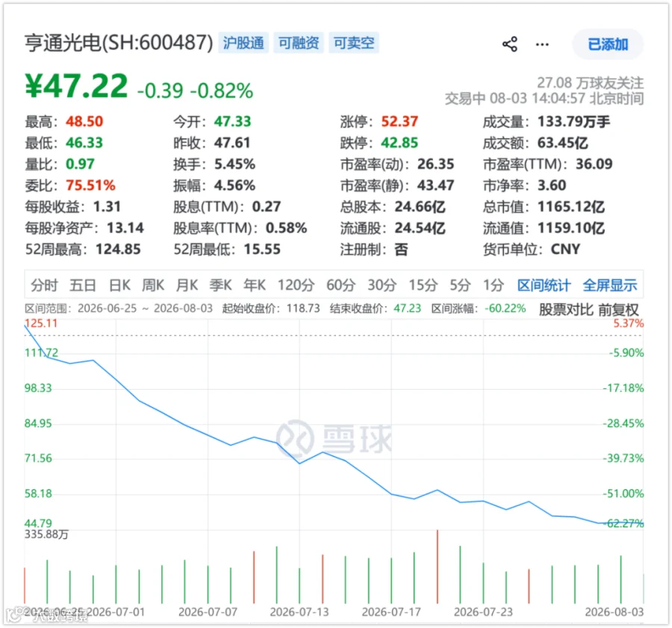Click the 结束收盘价 value 47.23

click(x=407, y=308)
